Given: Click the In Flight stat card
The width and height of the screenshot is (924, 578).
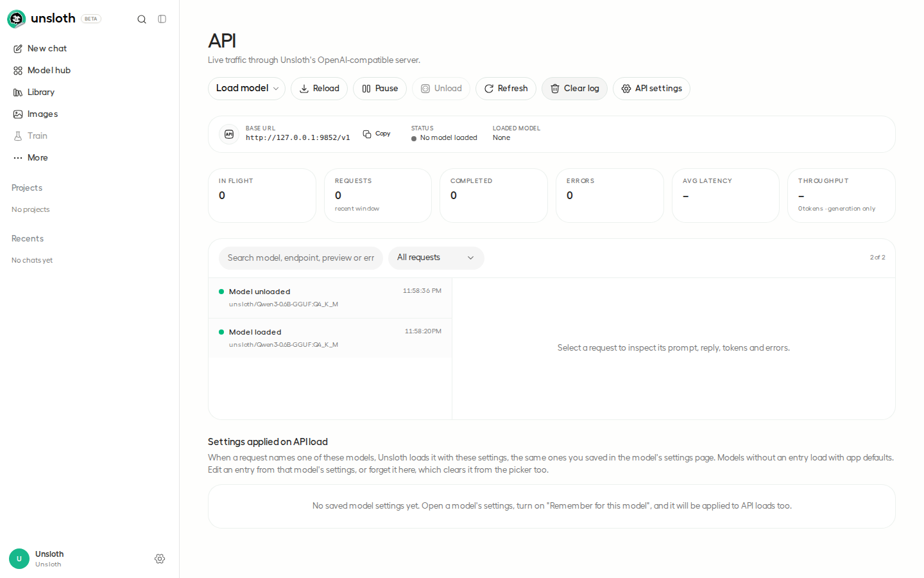Looking at the screenshot, I should [262, 196].
